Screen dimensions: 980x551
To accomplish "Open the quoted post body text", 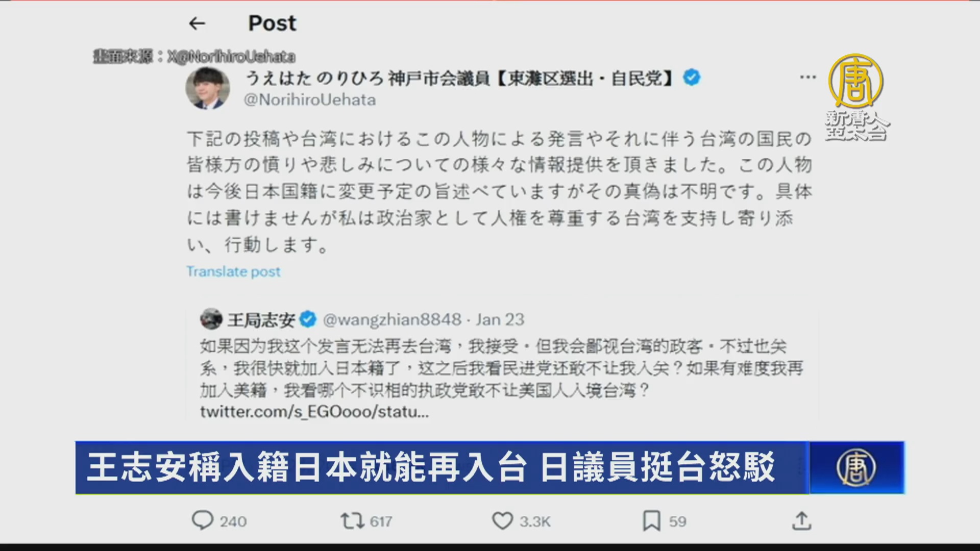I will tap(502, 368).
